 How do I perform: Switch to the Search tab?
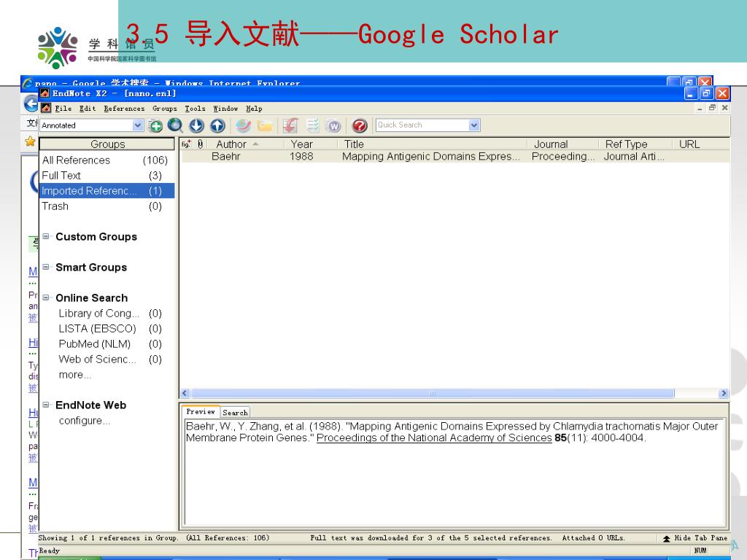click(x=235, y=413)
